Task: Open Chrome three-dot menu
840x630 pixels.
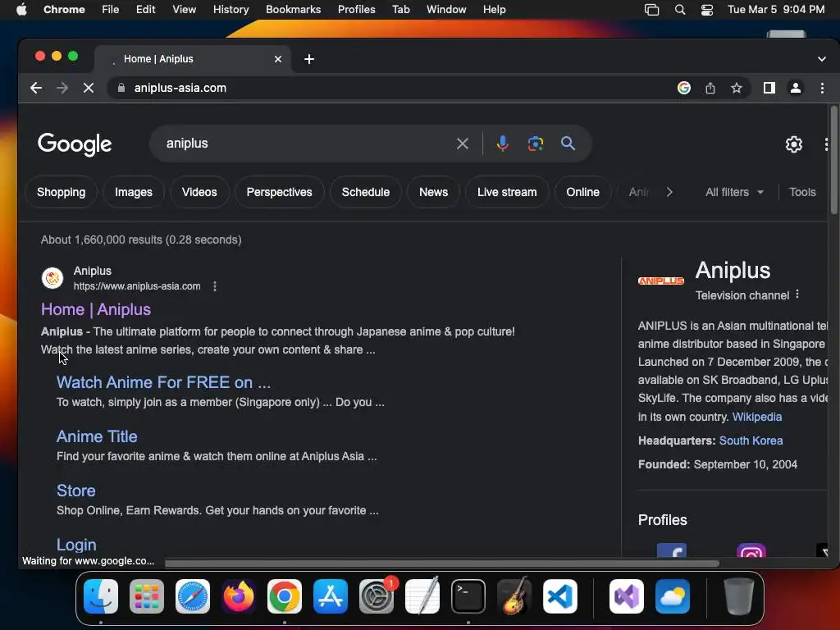Action: coord(822,88)
